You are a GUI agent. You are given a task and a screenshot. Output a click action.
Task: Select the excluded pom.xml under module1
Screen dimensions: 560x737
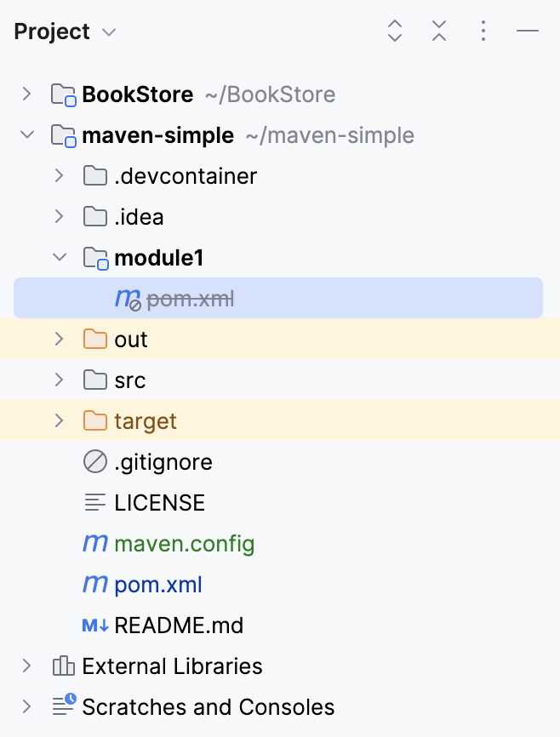point(183,298)
